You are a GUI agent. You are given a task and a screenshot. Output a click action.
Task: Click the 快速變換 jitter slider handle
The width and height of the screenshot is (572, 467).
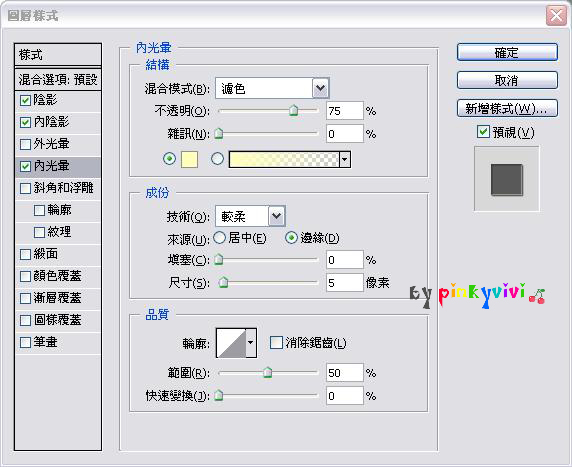coord(219,395)
